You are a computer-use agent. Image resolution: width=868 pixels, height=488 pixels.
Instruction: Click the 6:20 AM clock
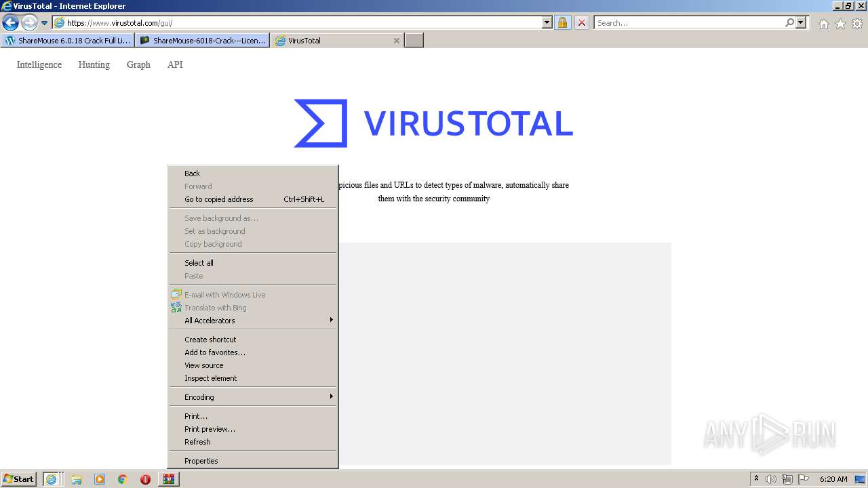point(833,479)
